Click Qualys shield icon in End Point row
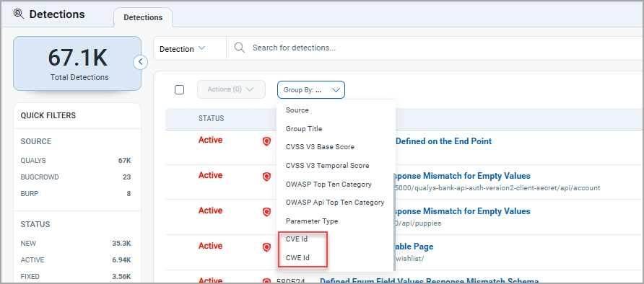The width and height of the screenshot is (644, 284). [266, 141]
